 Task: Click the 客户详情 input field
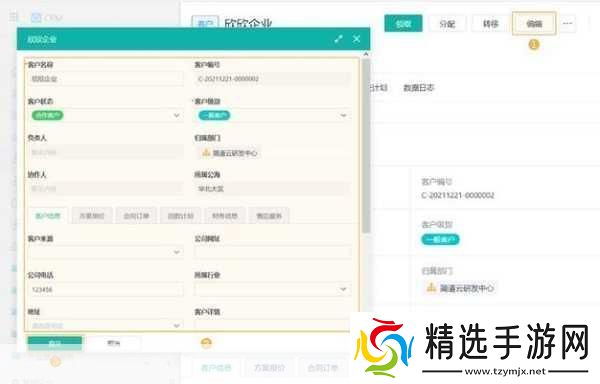pyautogui.click(x=272, y=325)
